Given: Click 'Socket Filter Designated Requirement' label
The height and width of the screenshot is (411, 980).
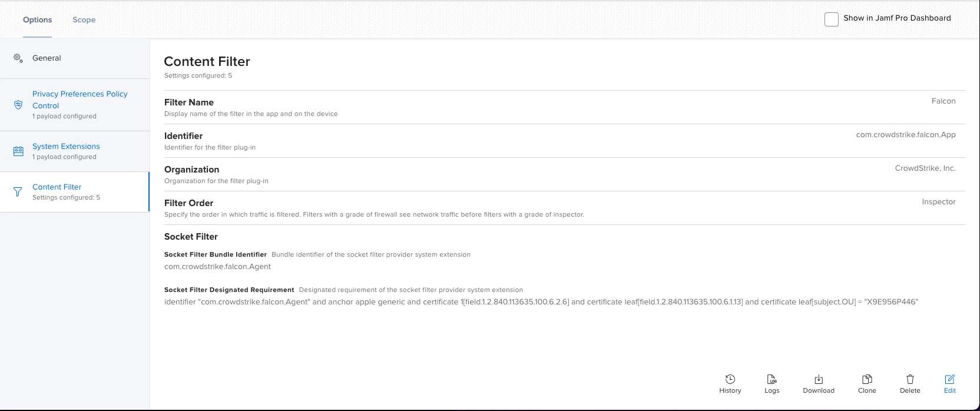Looking at the screenshot, I should point(229,290).
